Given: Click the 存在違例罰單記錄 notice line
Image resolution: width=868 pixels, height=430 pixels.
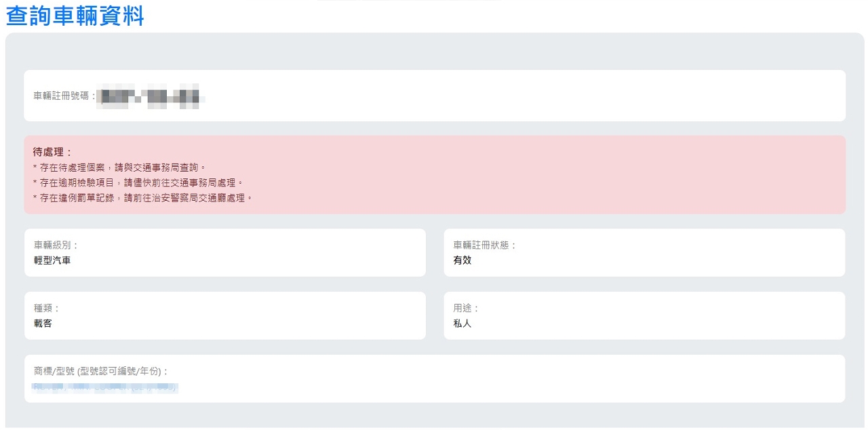Looking at the screenshot, I should click(x=142, y=198).
